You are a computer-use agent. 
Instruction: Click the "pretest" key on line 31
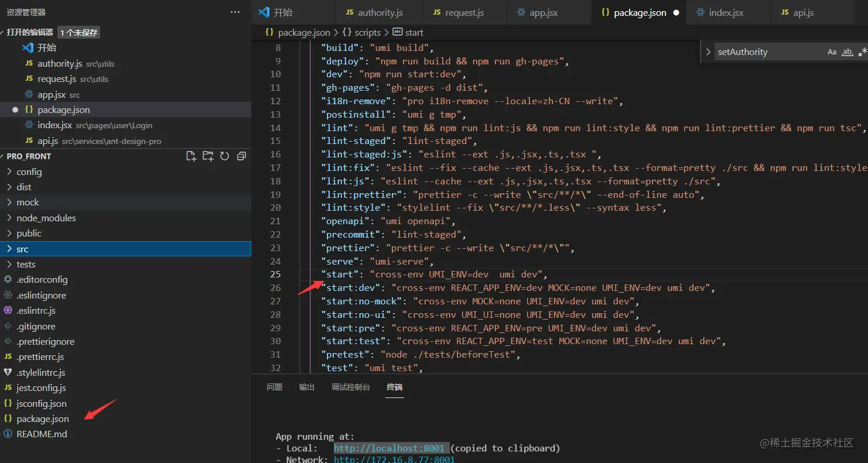345,354
